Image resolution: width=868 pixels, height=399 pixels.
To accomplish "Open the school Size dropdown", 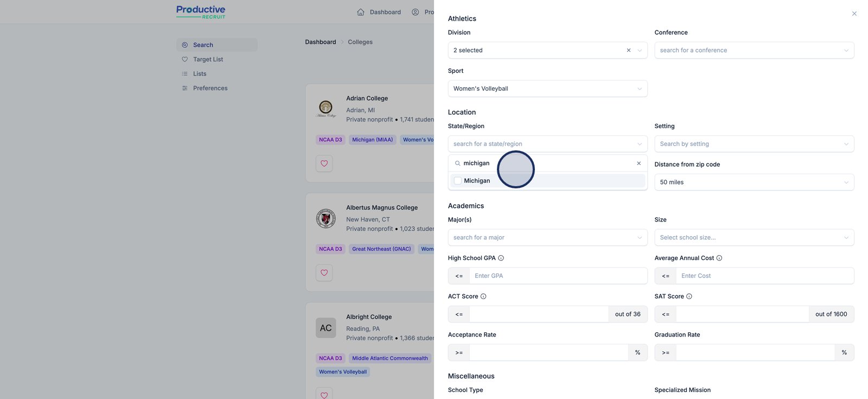I will [x=754, y=238].
